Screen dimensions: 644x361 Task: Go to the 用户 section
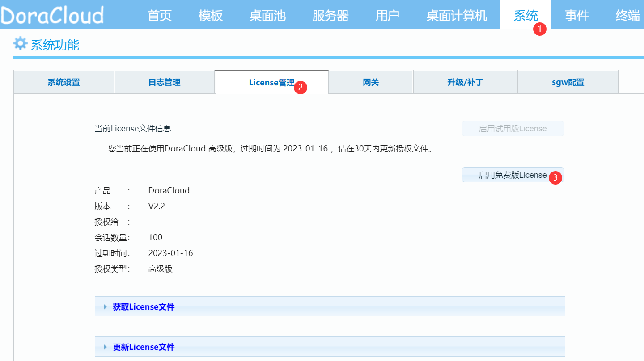[387, 15]
